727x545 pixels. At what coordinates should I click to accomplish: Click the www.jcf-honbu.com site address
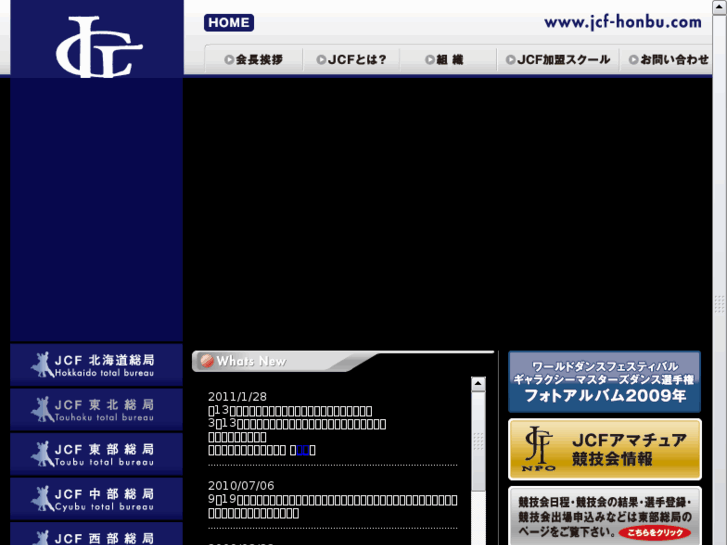click(623, 22)
